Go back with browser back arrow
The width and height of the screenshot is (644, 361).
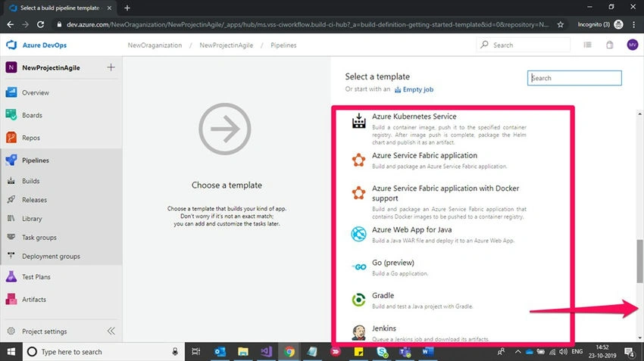coord(11,25)
